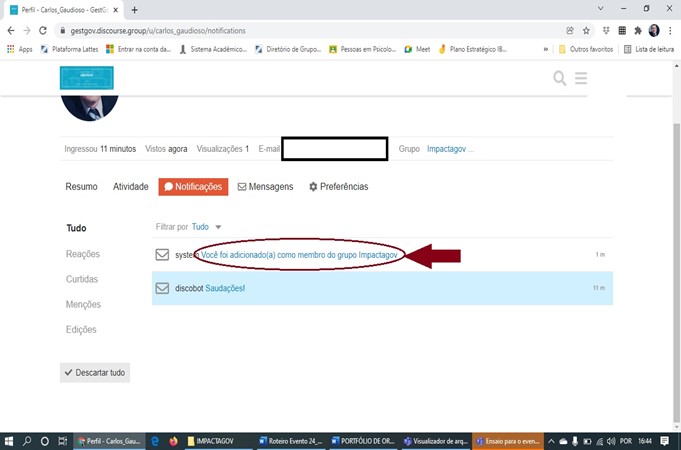The image size is (681, 450).
Task: Open the forum search magnifier icon
Action: tap(560, 78)
